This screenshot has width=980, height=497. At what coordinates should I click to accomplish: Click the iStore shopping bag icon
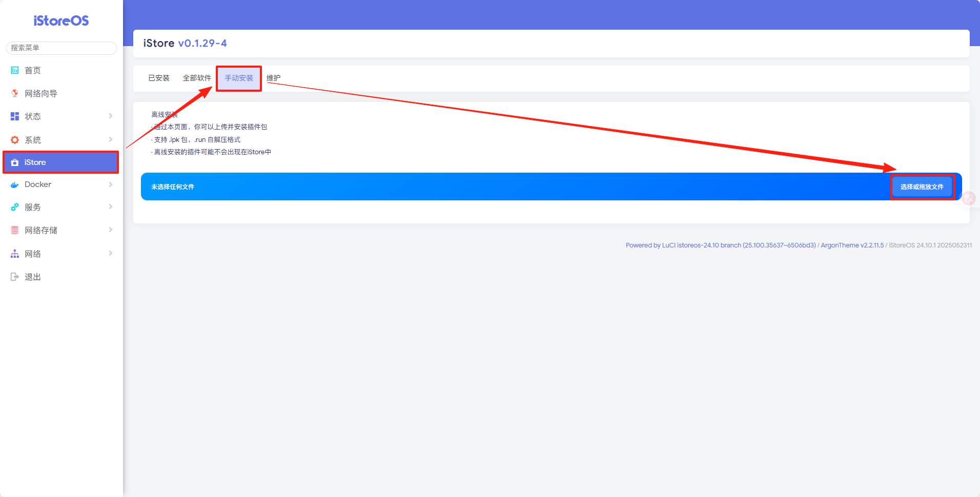tap(15, 162)
